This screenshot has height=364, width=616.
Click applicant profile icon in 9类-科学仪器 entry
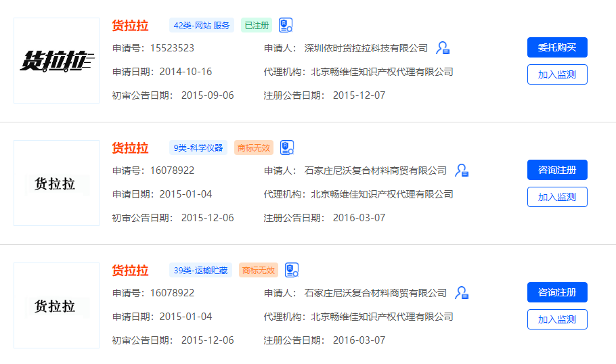coord(462,170)
